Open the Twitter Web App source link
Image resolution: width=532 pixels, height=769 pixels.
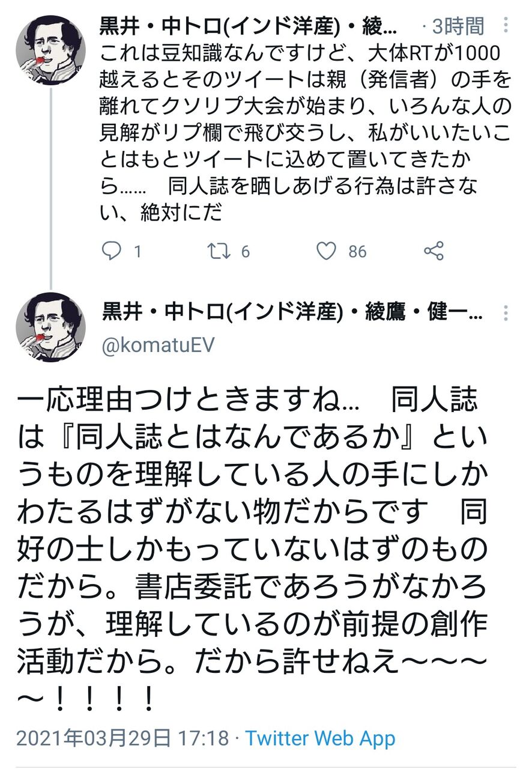(320, 738)
